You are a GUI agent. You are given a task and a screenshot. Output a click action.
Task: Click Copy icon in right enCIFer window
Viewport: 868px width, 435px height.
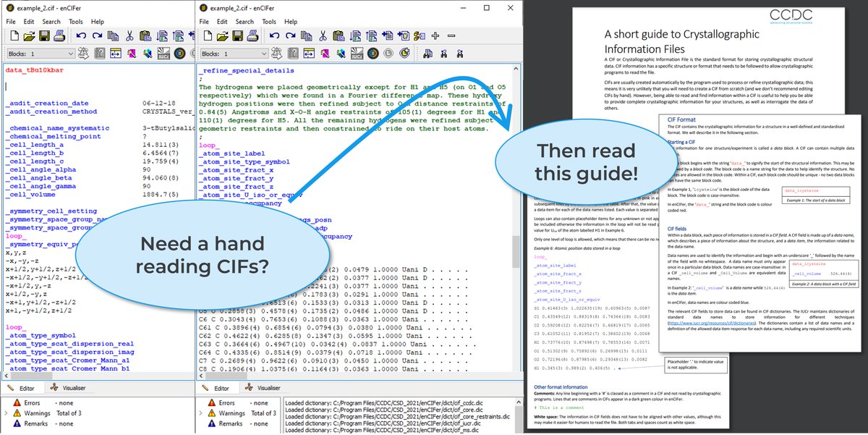[x=307, y=35]
